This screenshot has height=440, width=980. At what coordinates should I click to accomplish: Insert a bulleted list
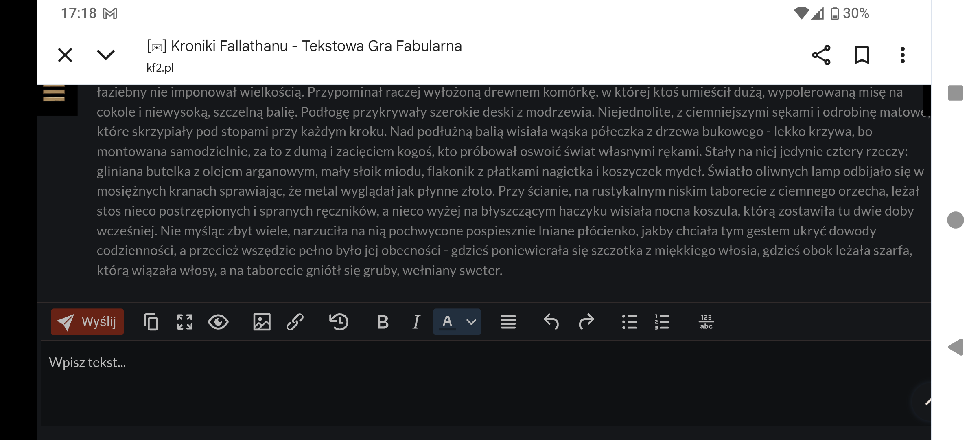629,322
